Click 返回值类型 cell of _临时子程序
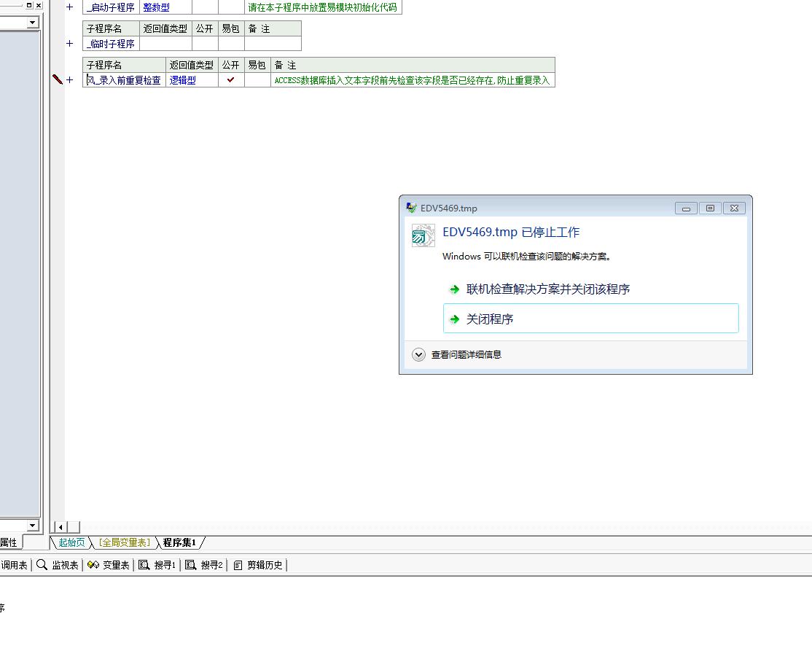This screenshot has width=812, height=667. coord(165,44)
